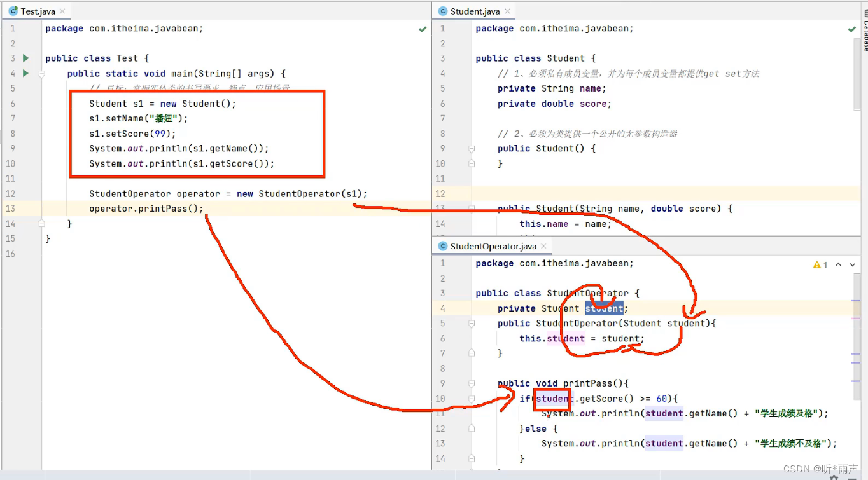Click the class icon on Student.java tab
The width and height of the screenshot is (868, 480).
click(443, 11)
